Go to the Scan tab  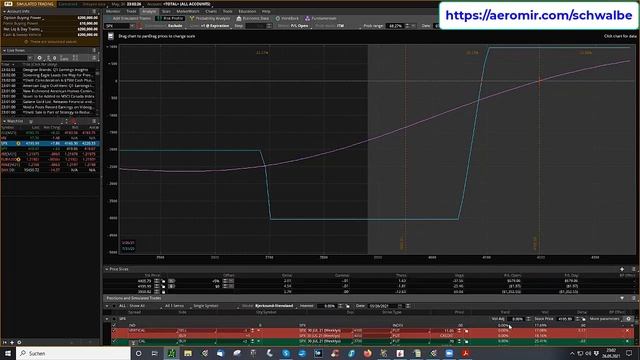(166, 11)
